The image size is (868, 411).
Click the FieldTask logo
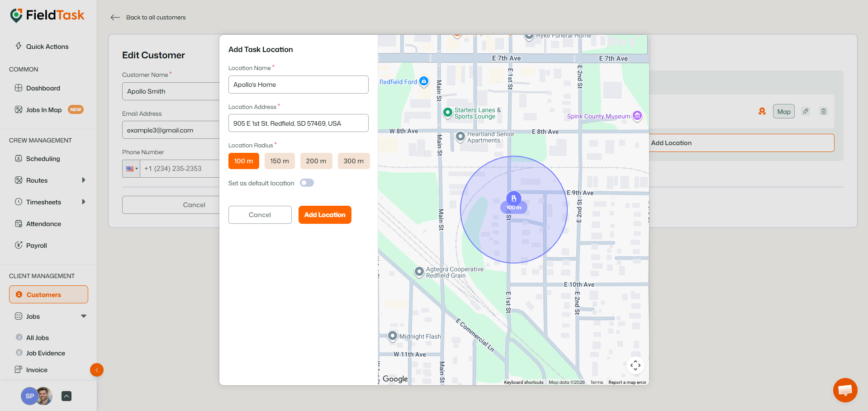tap(47, 15)
